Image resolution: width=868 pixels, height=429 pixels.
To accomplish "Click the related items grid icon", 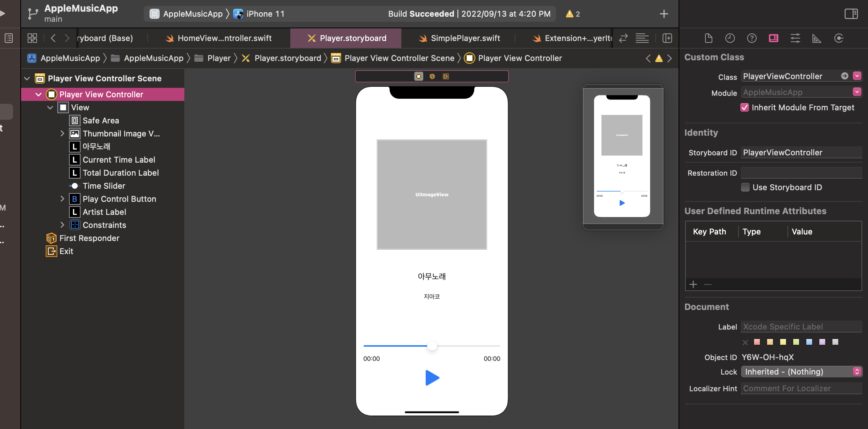I will [32, 38].
